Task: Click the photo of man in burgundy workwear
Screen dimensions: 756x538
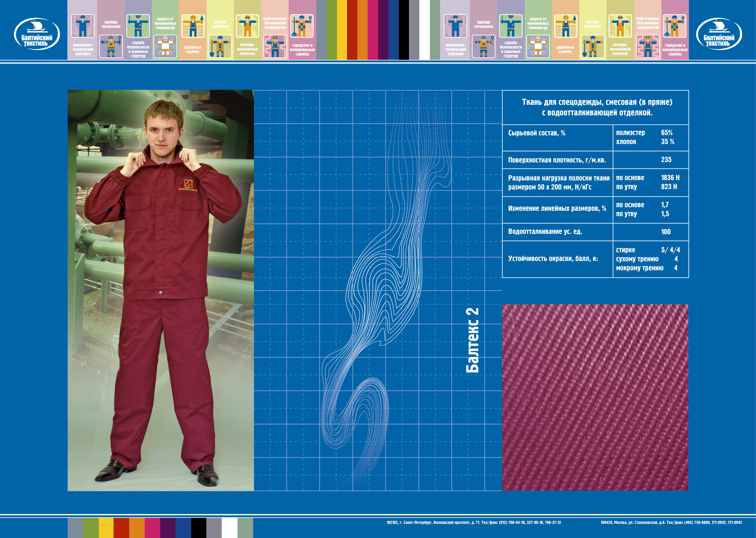Action: pos(160,290)
